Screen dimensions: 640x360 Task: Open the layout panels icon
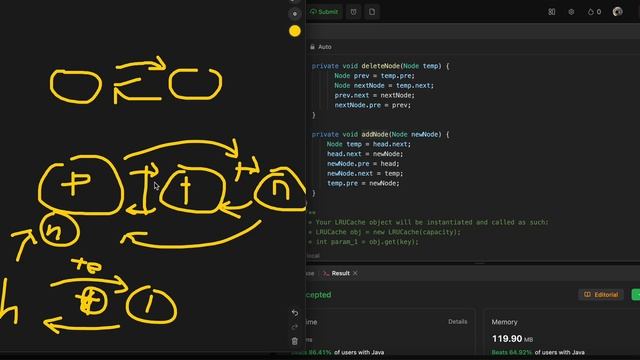[551, 12]
